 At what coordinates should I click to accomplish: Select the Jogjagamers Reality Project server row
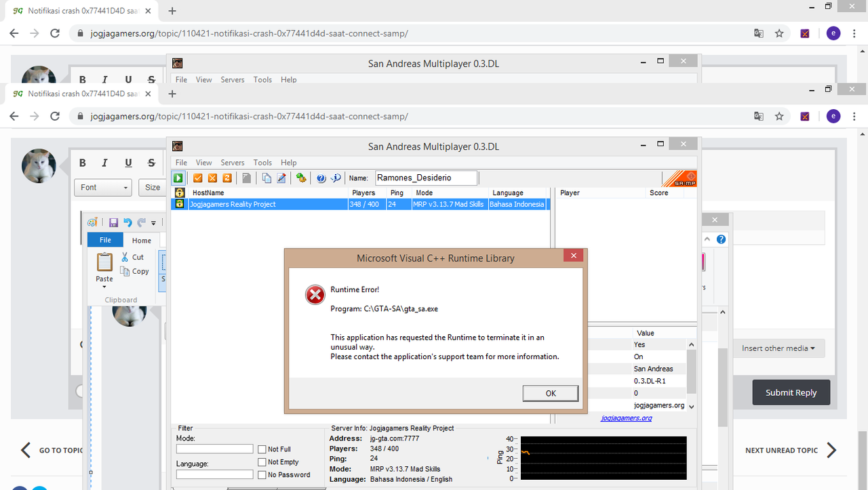tap(360, 204)
